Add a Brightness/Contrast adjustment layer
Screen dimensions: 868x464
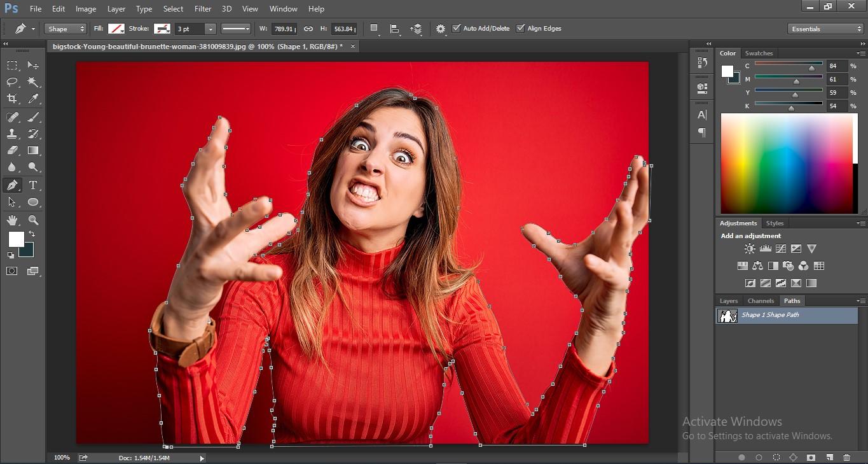coord(749,248)
